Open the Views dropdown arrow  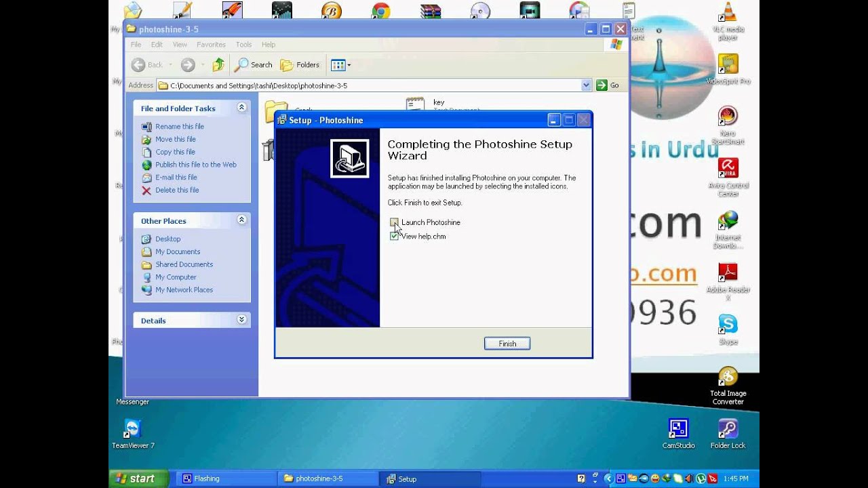pos(349,65)
